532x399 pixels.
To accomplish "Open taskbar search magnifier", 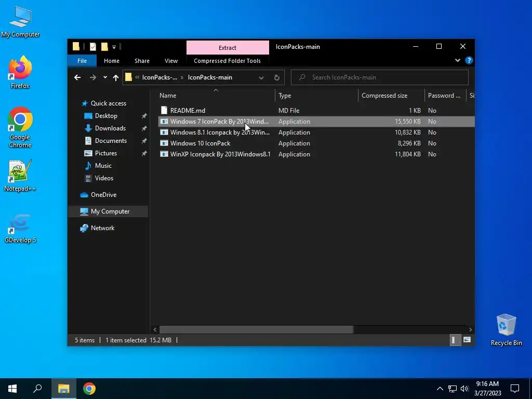I will tap(37, 389).
